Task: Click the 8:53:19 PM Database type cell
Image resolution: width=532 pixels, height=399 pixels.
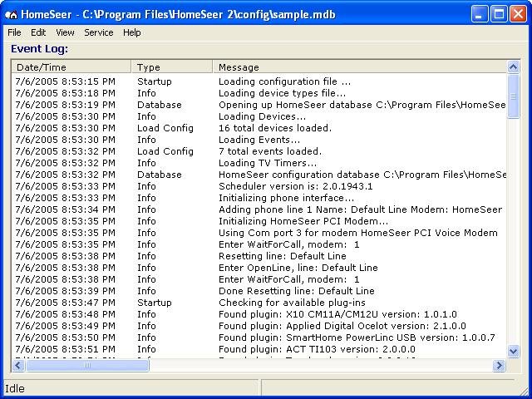Action: 159,105
